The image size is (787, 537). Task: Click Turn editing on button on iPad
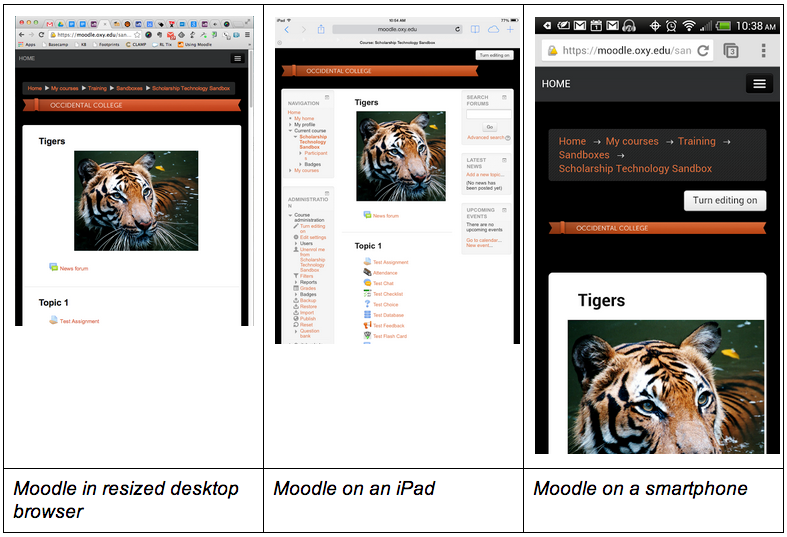coord(494,55)
